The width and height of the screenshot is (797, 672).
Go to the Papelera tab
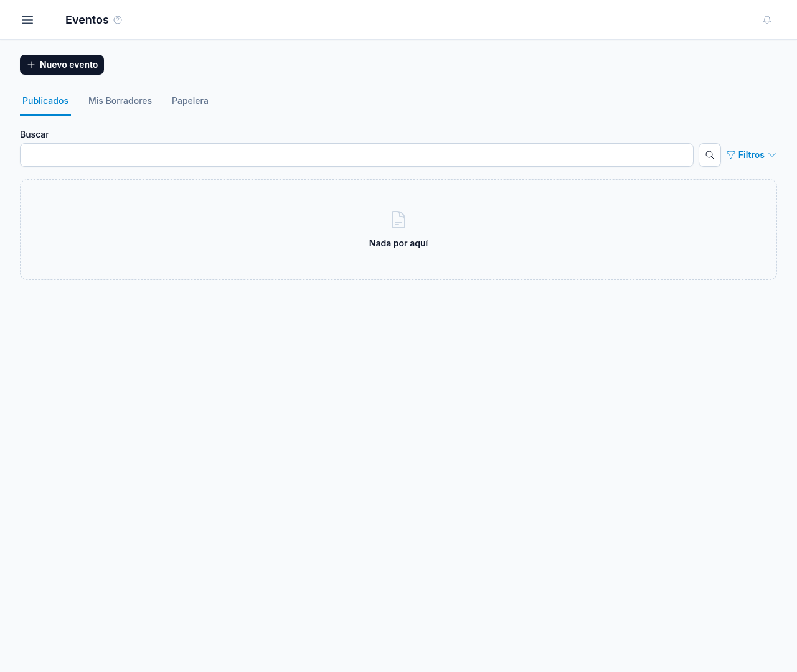pyautogui.click(x=190, y=101)
